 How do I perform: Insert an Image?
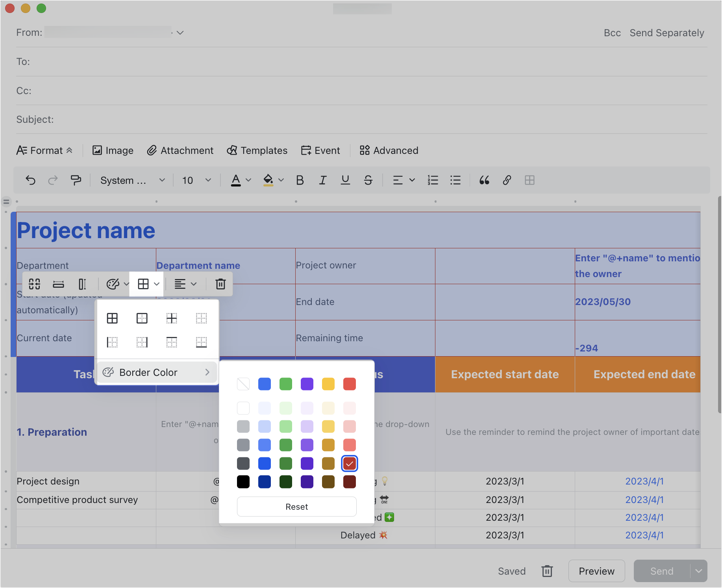(x=113, y=150)
